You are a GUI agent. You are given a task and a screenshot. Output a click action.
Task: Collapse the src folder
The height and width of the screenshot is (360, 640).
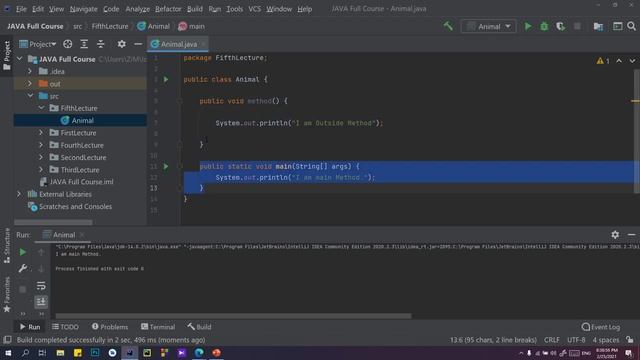click(x=30, y=96)
